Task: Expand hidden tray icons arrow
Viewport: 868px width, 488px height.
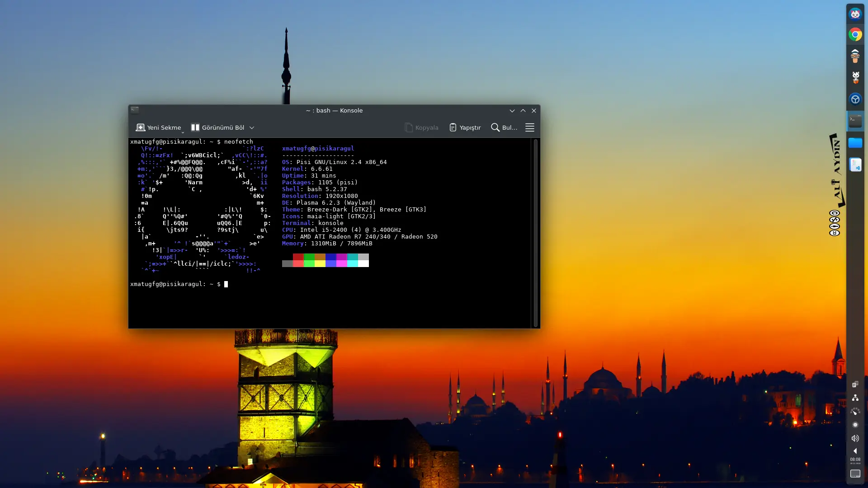Action: [x=855, y=451]
